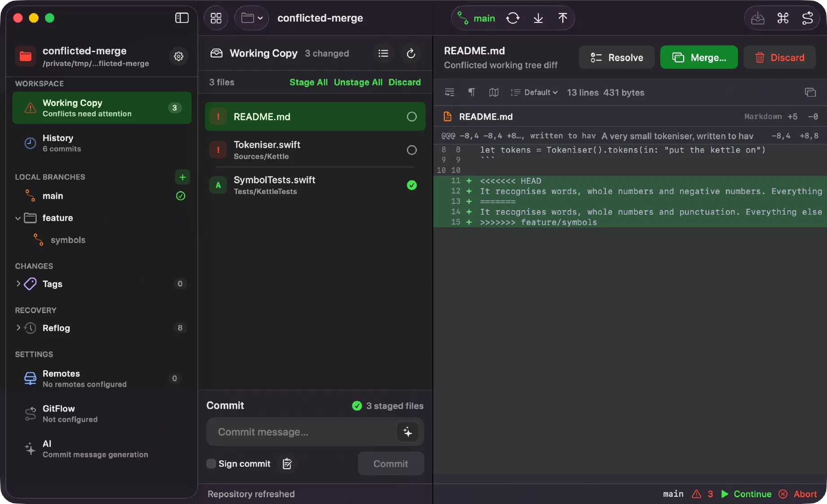Viewport: 827px width, 504px height.
Task: Stage Tokeniser.swift using its circle toggle
Action: [x=412, y=150]
